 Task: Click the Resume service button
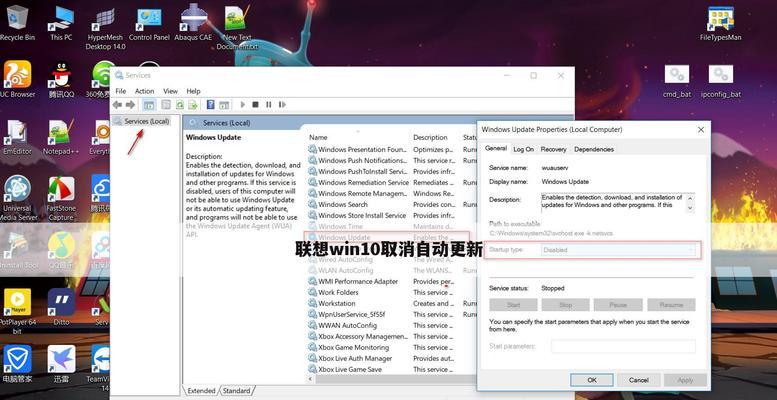coord(671,305)
